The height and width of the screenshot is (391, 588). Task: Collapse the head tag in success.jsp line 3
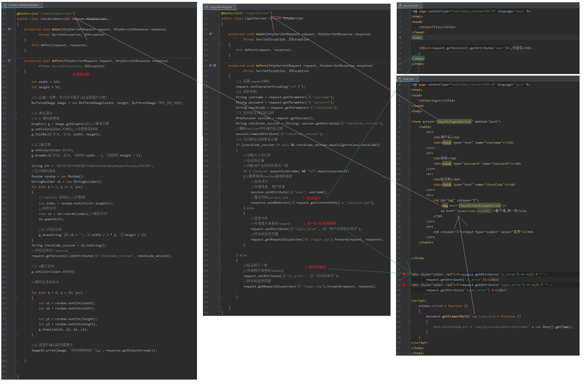[410, 22]
